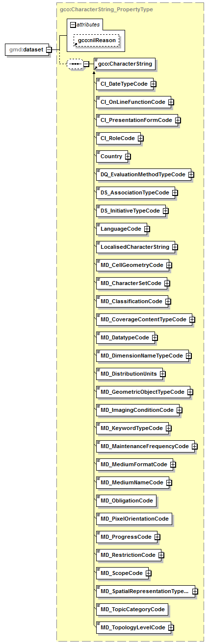This screenshot has height=644, width=209.
Task: Select the MD_PixelOrientationCode element
Action: click(x=134, y=519)
